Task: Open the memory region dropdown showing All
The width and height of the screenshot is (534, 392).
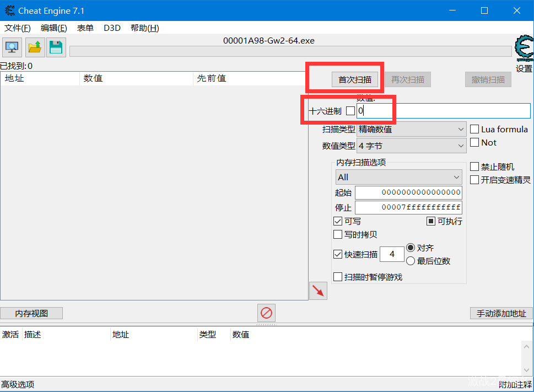Action: pyautogui.click(x=399, y=177)
